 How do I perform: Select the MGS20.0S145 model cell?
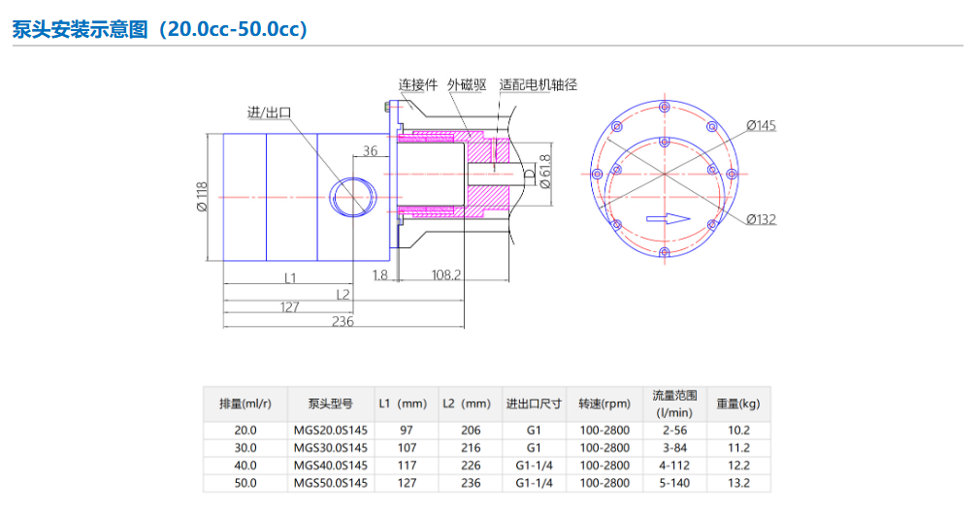coord(330,430)
